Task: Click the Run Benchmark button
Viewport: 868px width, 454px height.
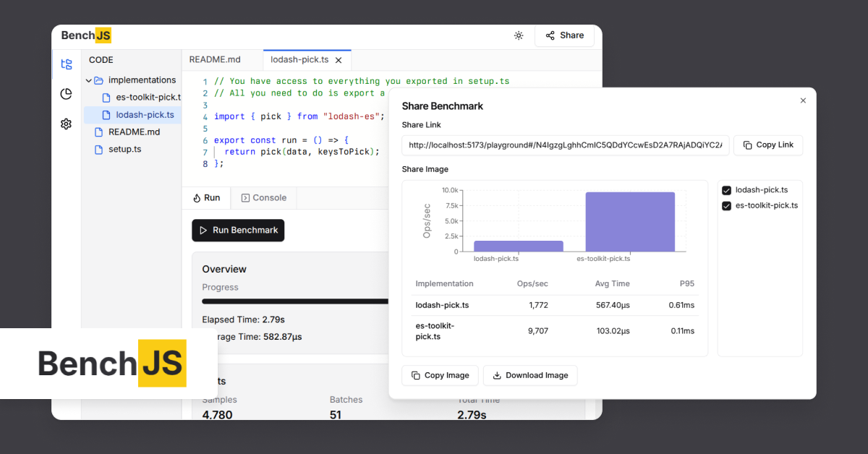Action: coord(238,230)
